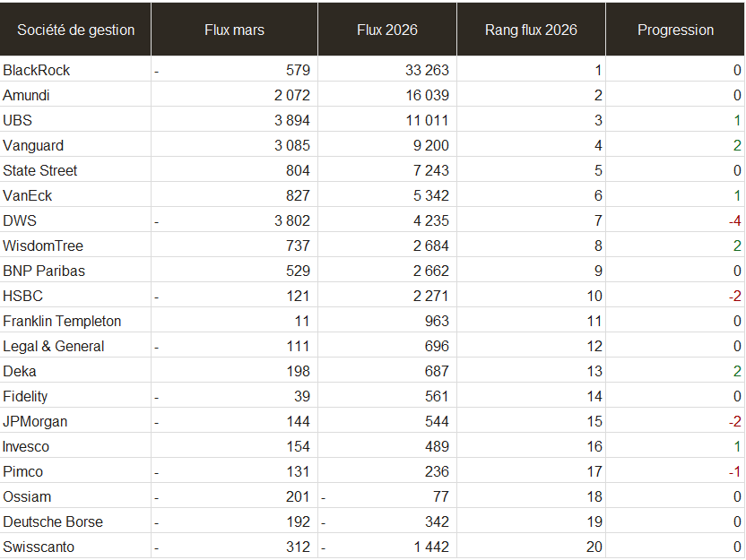746x560 pixels.
Task: Click the 'Flux 2026' column header
Action: click(387, 30)
